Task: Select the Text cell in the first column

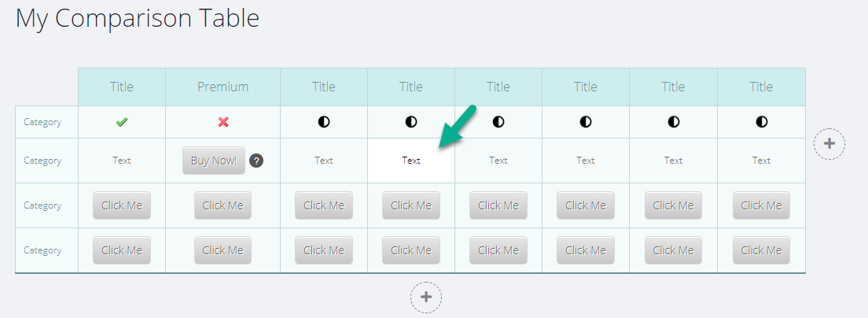Action: (122, 161)
